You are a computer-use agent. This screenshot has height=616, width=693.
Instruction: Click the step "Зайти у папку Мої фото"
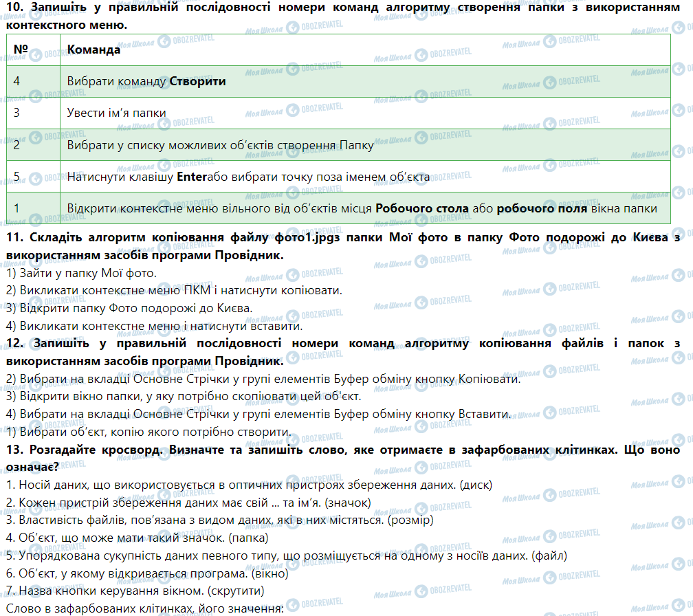(81, 273)
